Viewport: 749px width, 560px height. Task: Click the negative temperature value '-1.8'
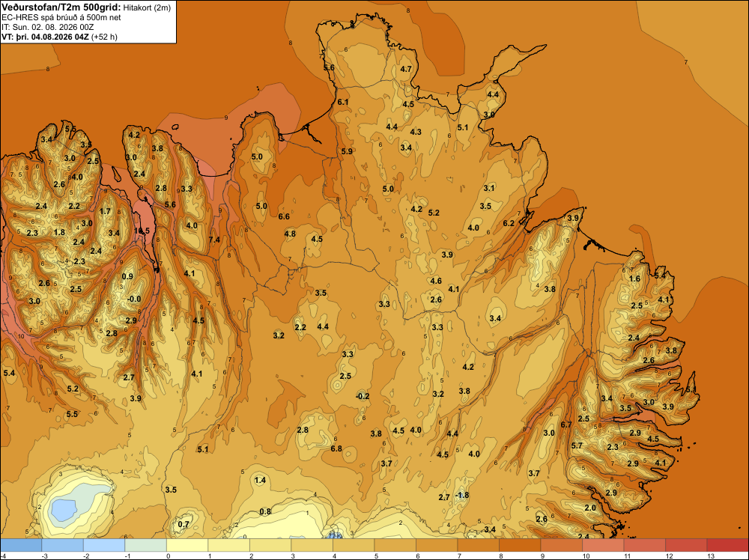point(462,495)
